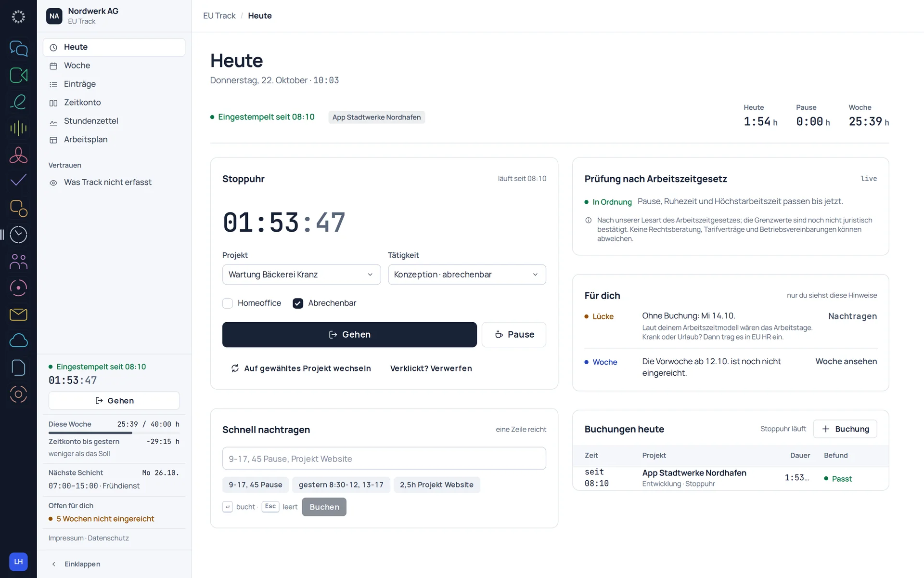924x578 pixels.
Task: Click the audio waveform icon in rail
Action: [x=18, y=128]
